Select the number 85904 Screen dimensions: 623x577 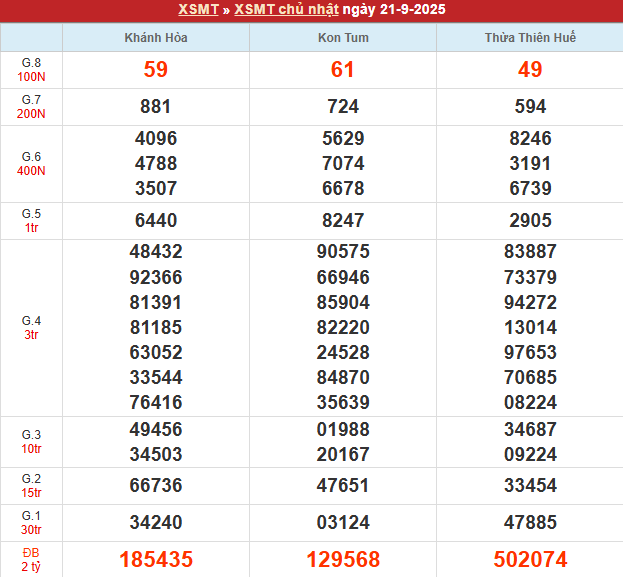(343, 303)
